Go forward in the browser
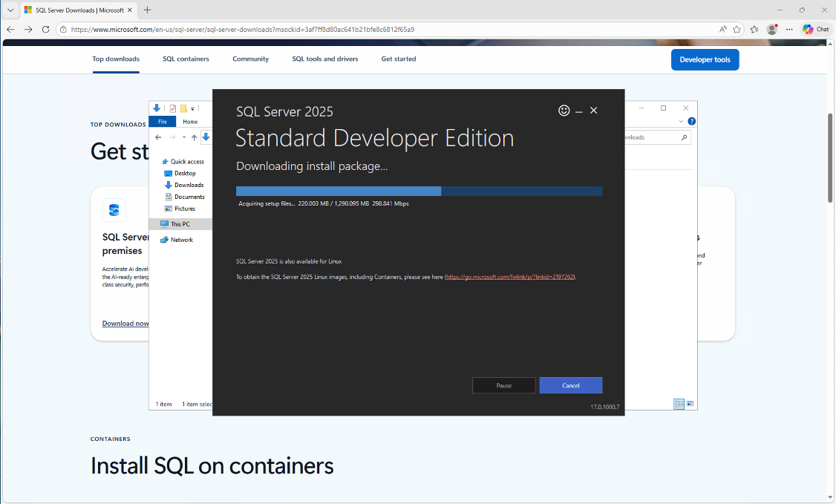 click(x=28, y=29)
